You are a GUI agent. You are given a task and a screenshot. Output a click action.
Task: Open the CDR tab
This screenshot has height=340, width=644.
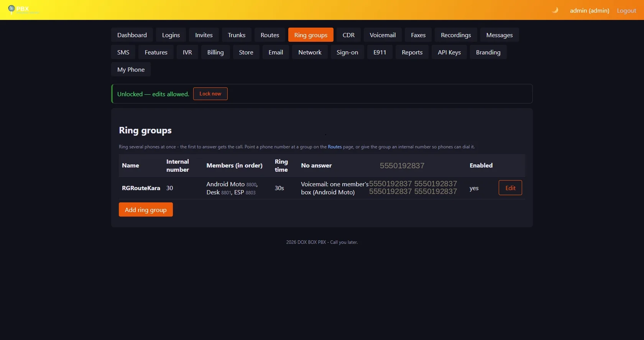tap(348, 35)
